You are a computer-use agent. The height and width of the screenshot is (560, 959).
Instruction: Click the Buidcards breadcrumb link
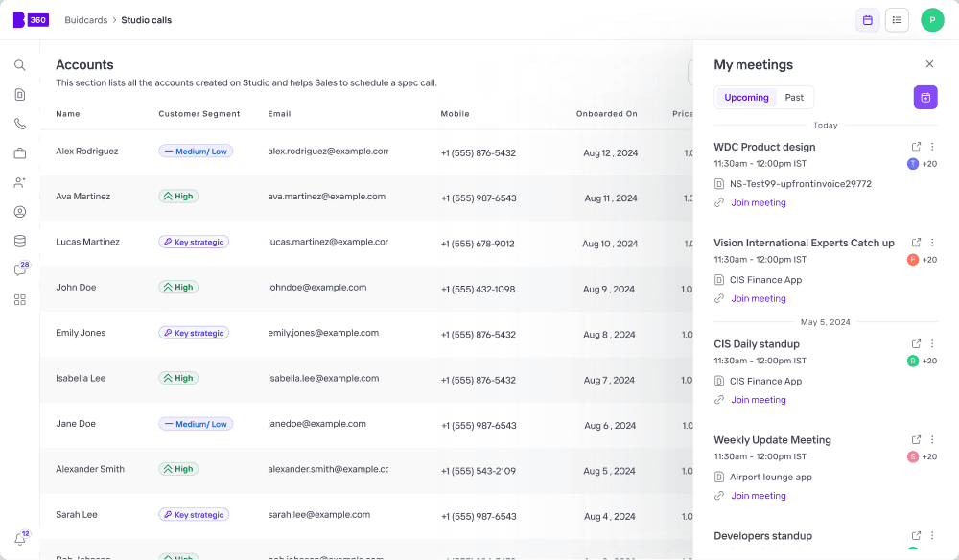86,20
